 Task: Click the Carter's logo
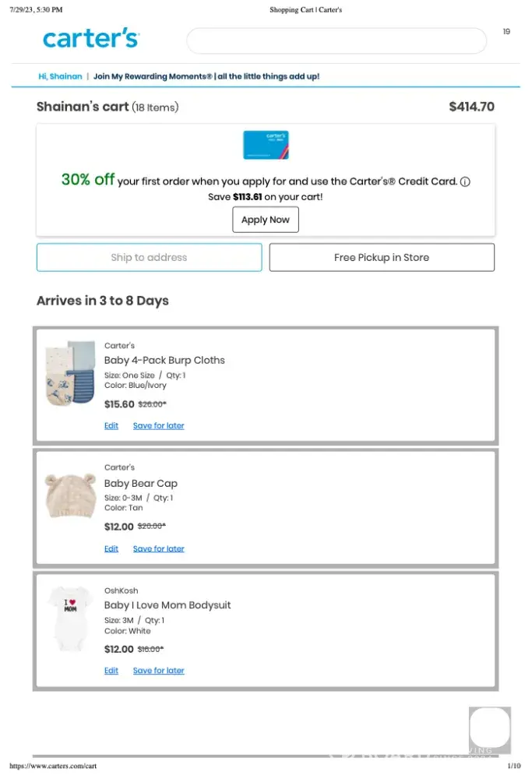(x=90, y=39)
